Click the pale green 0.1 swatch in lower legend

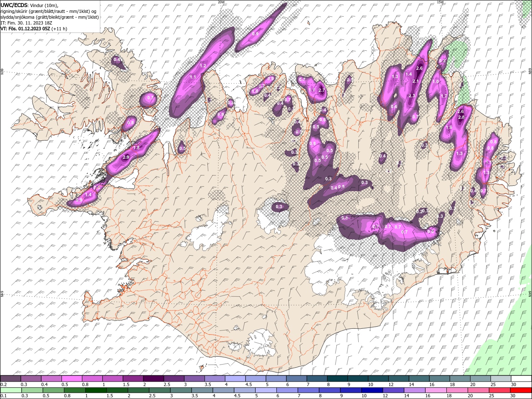pyautogui.click(x=11, y=390)
